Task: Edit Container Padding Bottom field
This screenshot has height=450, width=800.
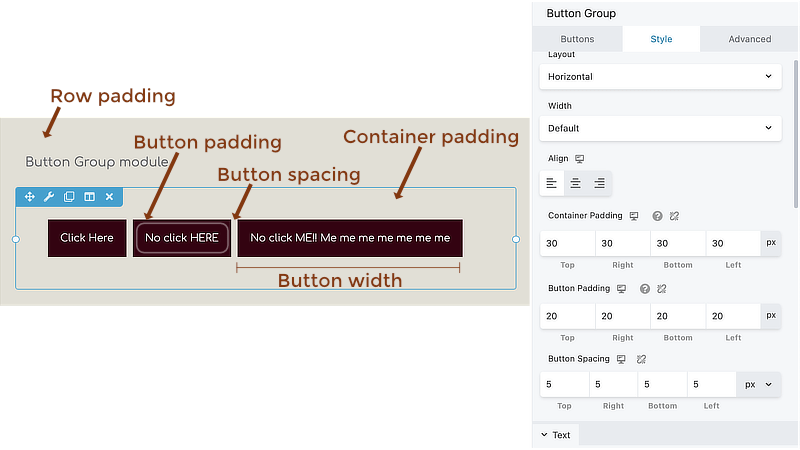Action: click(x=678, y=243)
